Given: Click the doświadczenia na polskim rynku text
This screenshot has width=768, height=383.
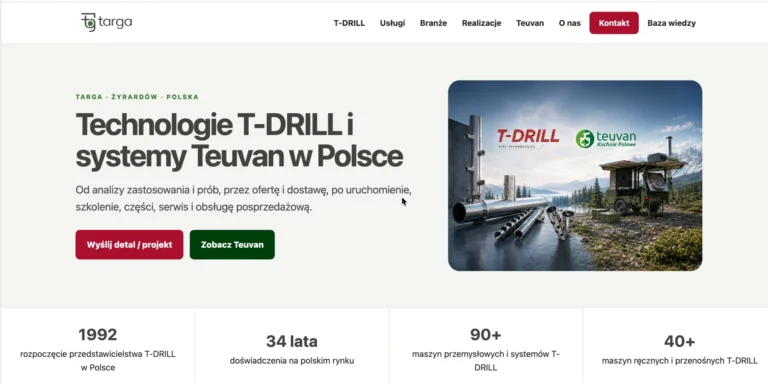Looking at the screenshot, I should 292,361.
